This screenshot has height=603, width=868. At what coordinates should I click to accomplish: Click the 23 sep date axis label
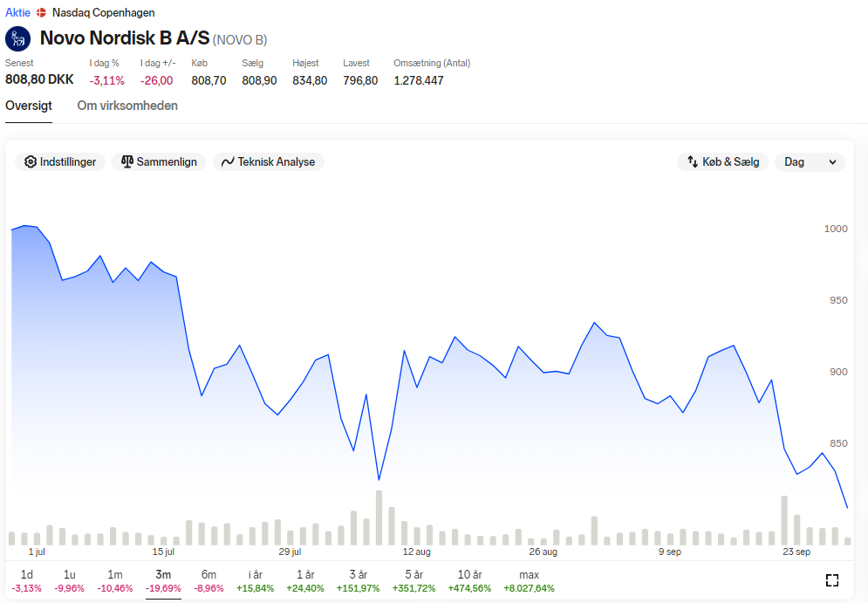[796, 552]
